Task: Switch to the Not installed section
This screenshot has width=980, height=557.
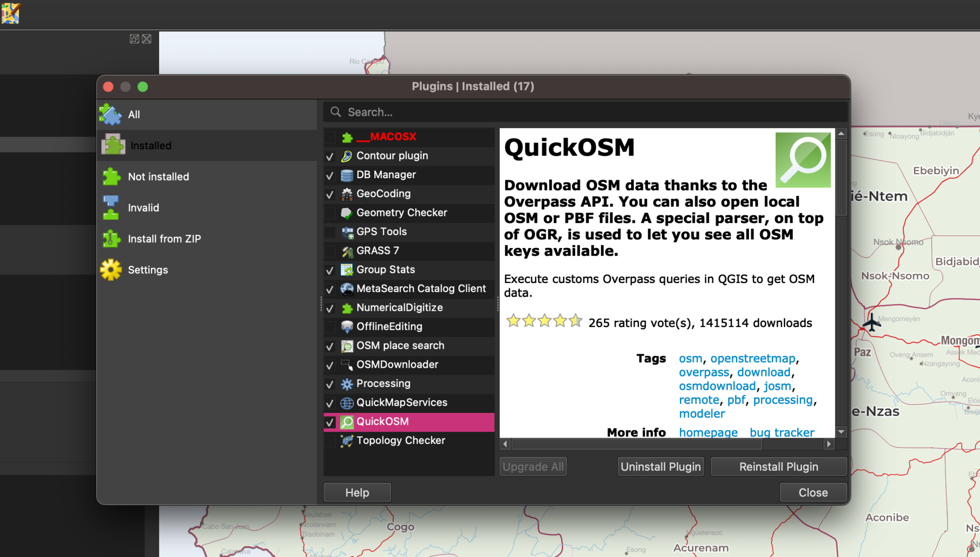Action: coord(158,176)
